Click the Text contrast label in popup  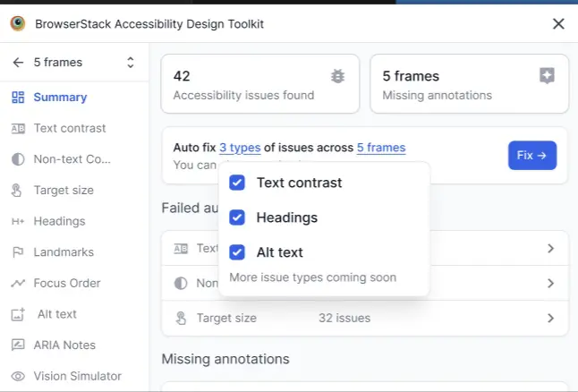point(300,183)
